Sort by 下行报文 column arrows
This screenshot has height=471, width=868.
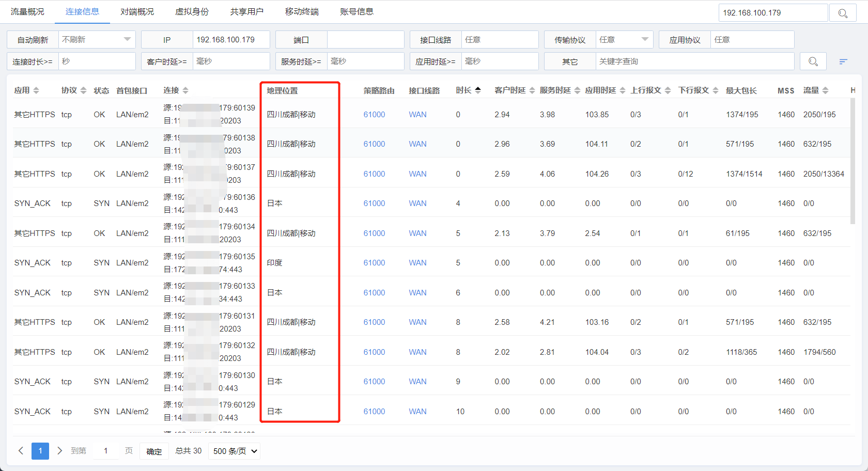[x=716, y=90]
